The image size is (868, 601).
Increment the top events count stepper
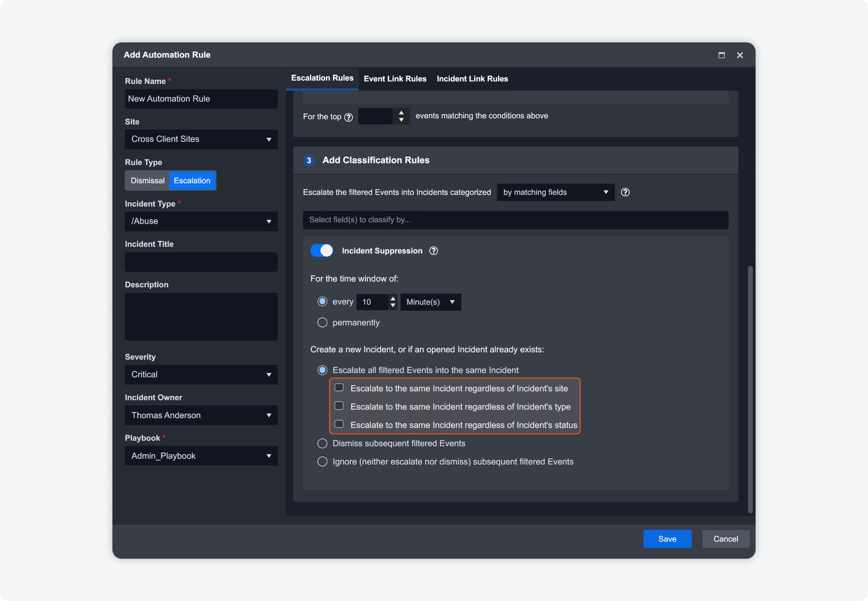point(401,113)
